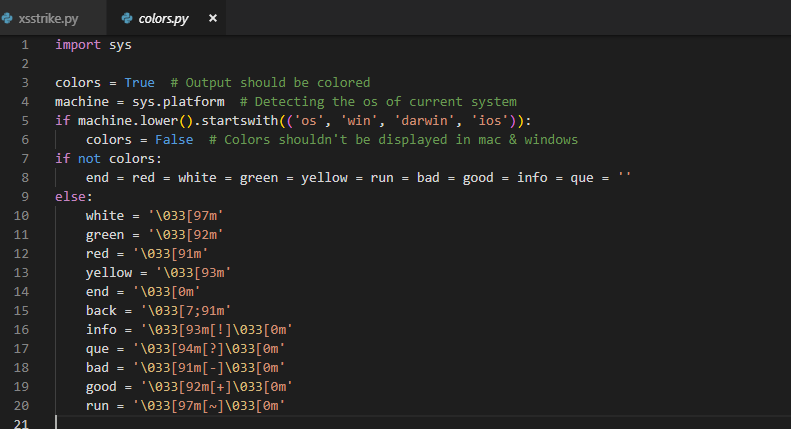The width and height of the screenshot is (791, 429).
Task: Click line number 1 in gutter
Action: point(25,45)
